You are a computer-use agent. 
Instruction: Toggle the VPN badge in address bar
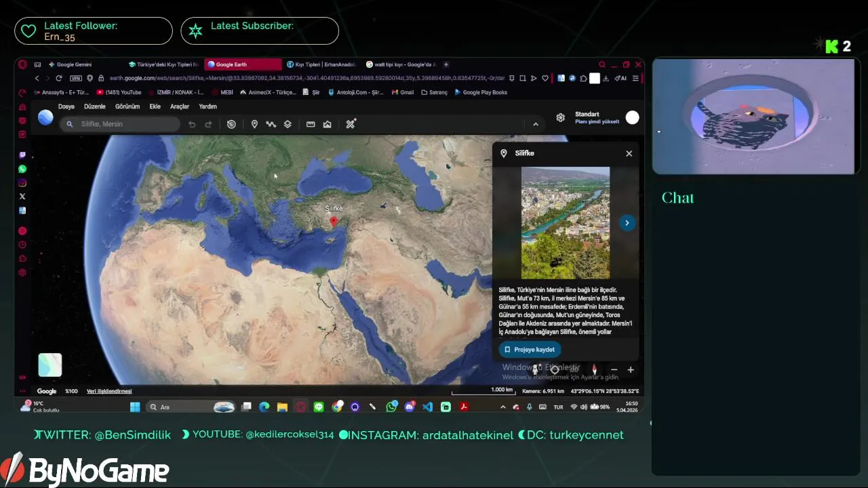75,78
